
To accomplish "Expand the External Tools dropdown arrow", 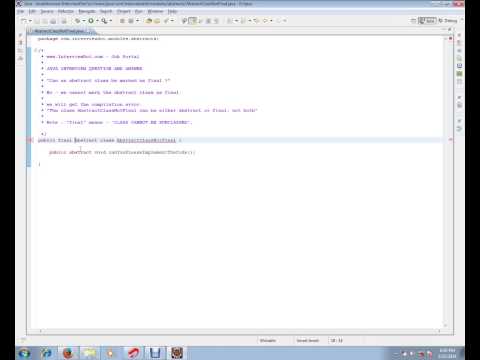I will click(x=111, y=21).
